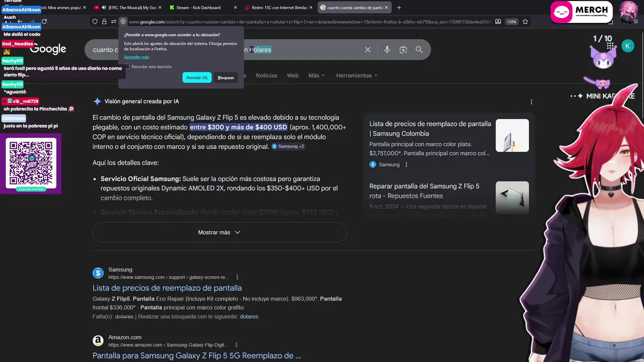Switch to the Web results tab
Viewport: 644px width, 362px height.
[293, 75]
